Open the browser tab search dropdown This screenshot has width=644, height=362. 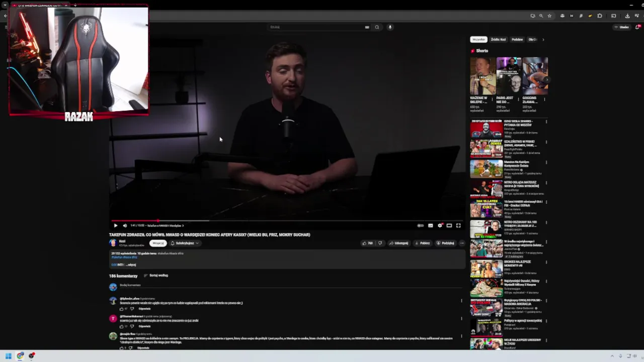point(5,5)
